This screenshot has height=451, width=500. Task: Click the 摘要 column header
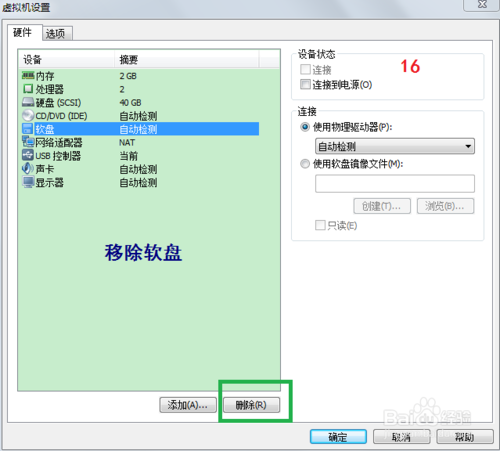[x=187, y=60]
